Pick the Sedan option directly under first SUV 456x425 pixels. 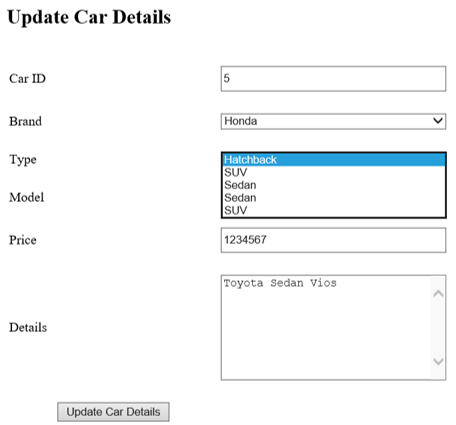334,185
